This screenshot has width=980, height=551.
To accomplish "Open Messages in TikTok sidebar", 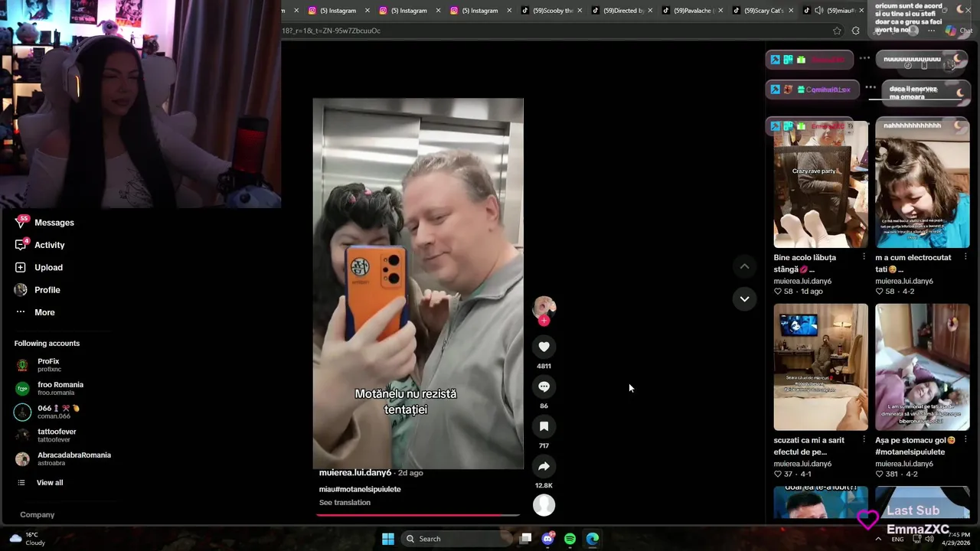I will 44,223.
